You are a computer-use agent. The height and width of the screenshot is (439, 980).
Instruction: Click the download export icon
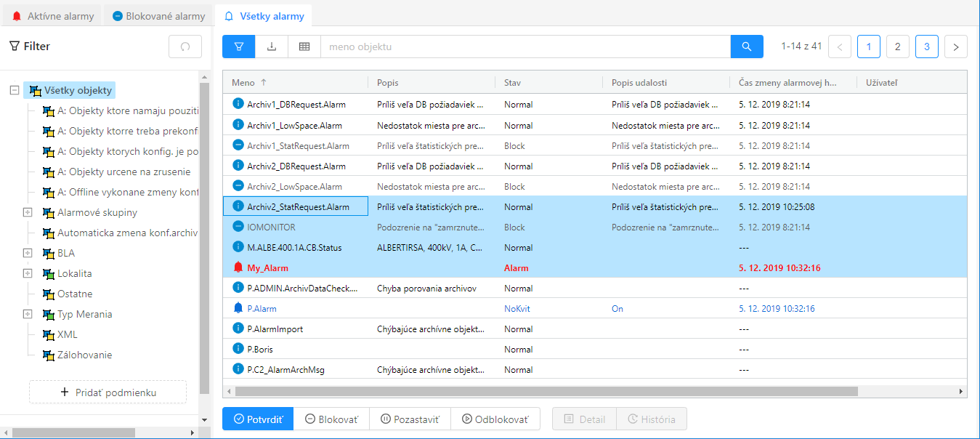(272, 47)
